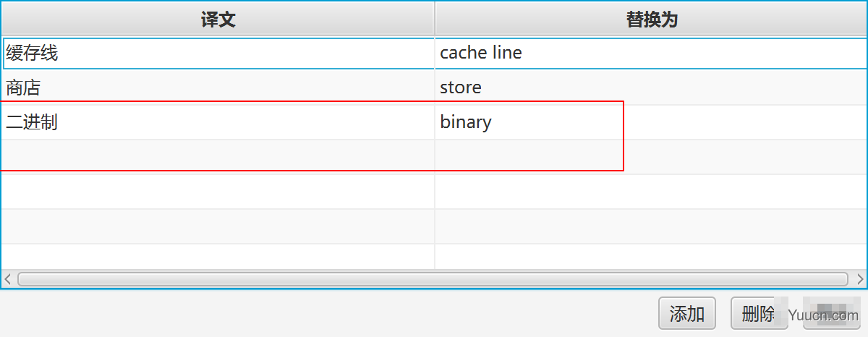868x337 pixels.
Task: Click the store replacement cell
Action: click(x=651, y=88)
